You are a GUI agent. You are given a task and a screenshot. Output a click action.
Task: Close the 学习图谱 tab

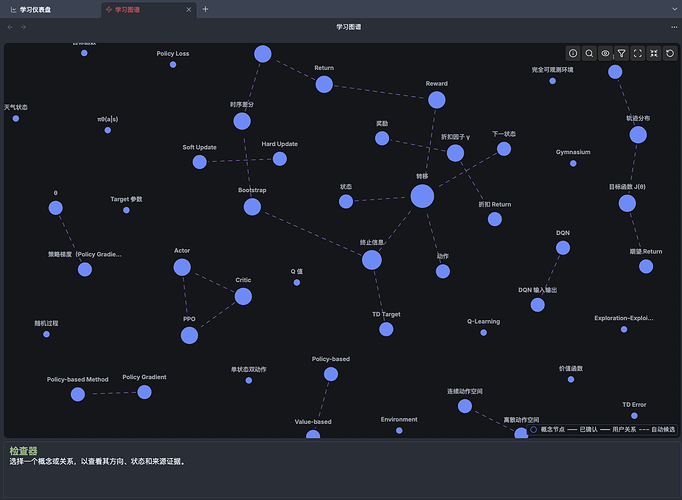[x=189, y=10]
